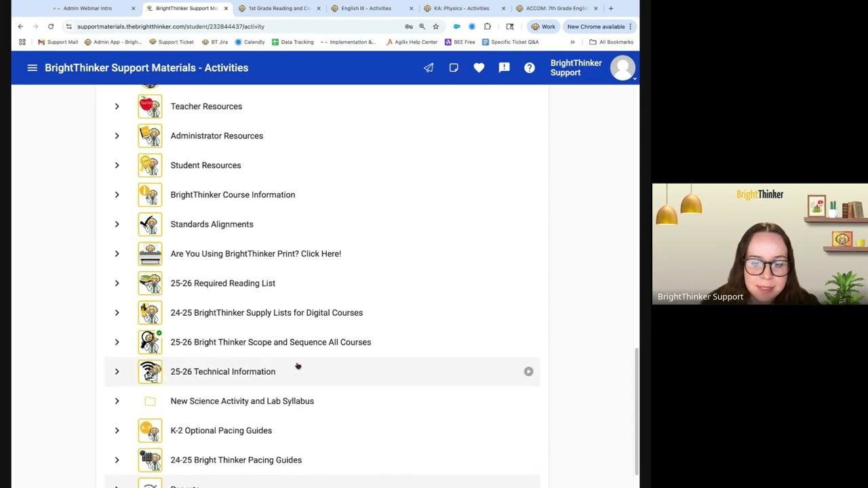
Task: Go back with the browser back arrow
Action: pyautogui.click(x=20, y=26)
